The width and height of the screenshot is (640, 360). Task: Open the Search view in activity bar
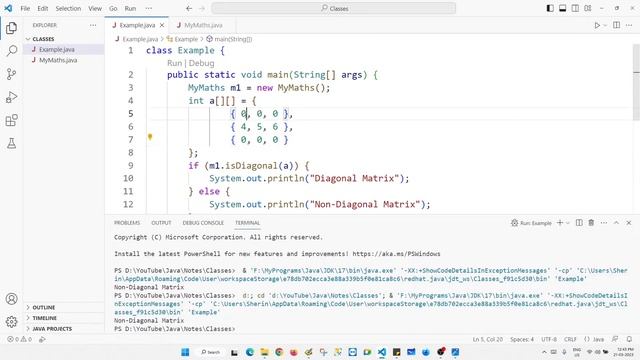[x=11, y=51]
